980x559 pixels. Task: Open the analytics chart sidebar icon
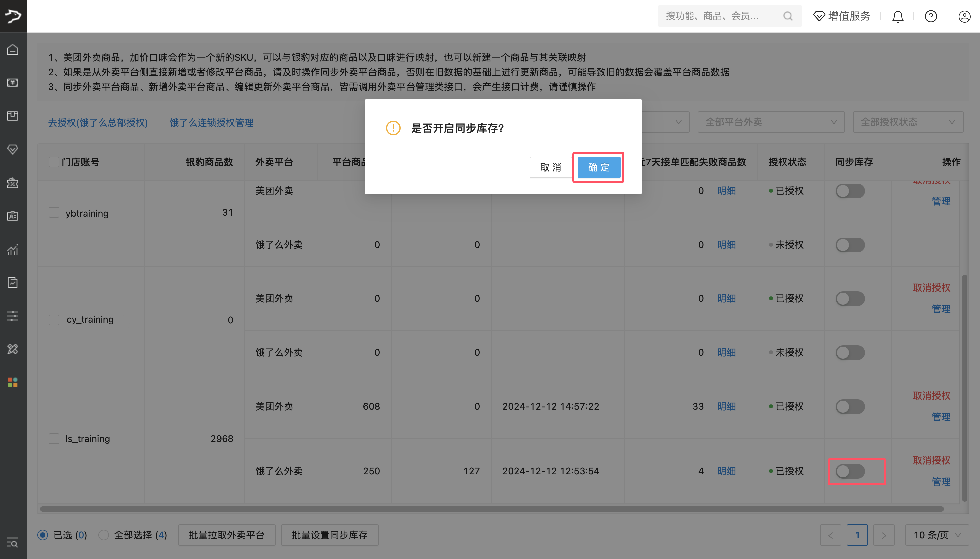pos(13,250)
